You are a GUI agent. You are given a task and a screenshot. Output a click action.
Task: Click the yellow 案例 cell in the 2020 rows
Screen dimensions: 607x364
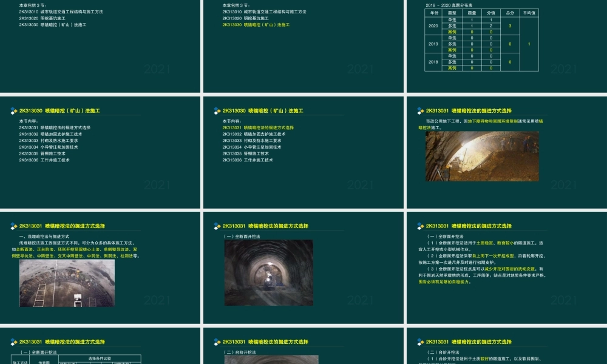point(452,32)
